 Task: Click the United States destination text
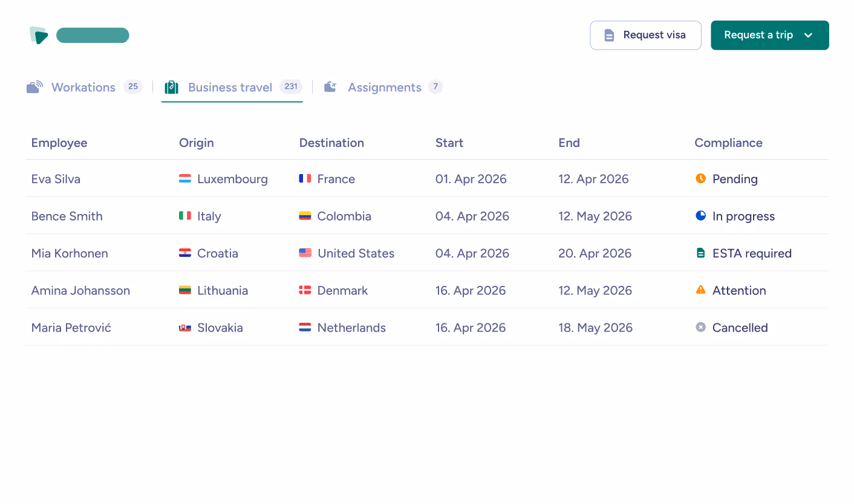point(356,253)
